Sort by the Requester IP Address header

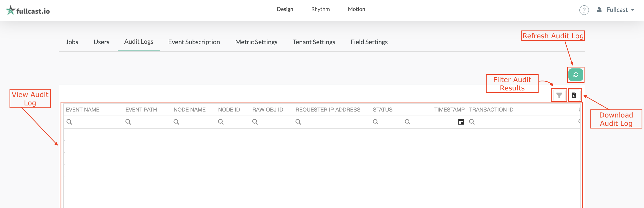328,110
